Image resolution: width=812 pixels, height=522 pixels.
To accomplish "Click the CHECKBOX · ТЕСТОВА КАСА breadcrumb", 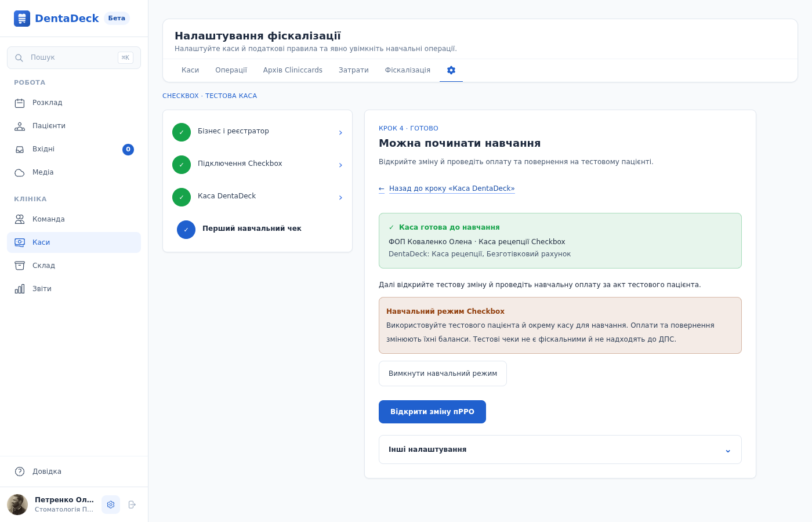I will pyautogui.click(x=209, y=96).
